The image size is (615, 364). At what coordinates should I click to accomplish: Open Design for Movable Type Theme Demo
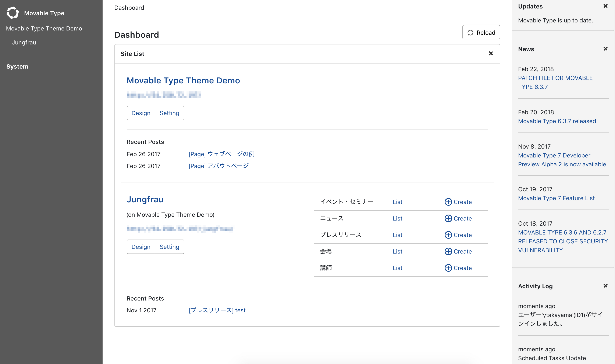141,113
